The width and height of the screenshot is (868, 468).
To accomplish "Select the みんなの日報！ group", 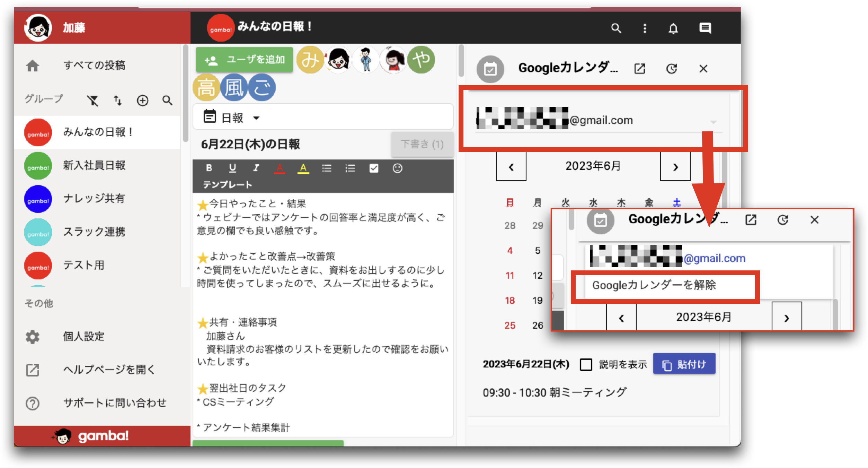I will tap(97, 132).
